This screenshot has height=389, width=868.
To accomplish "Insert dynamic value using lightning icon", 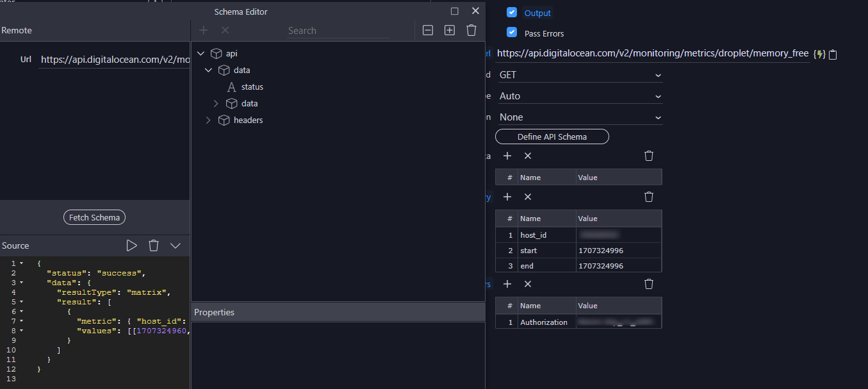I will tap(820, 54).
